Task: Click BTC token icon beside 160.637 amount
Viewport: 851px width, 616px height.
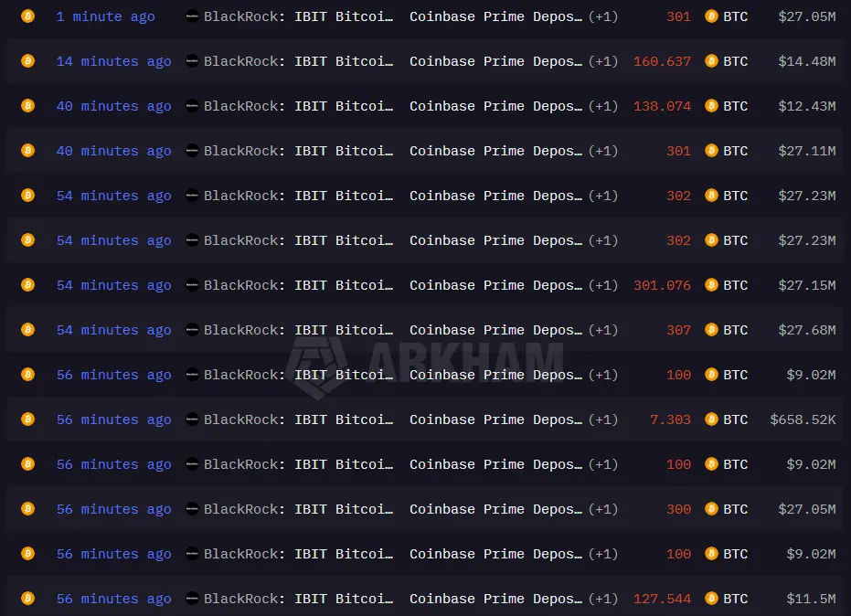Action: [x=711, y=61]
